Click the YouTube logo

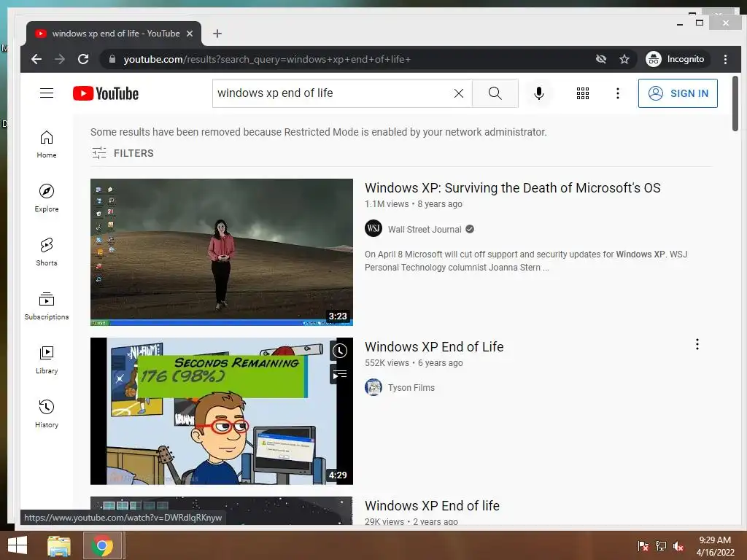click(x=105, y=93)
